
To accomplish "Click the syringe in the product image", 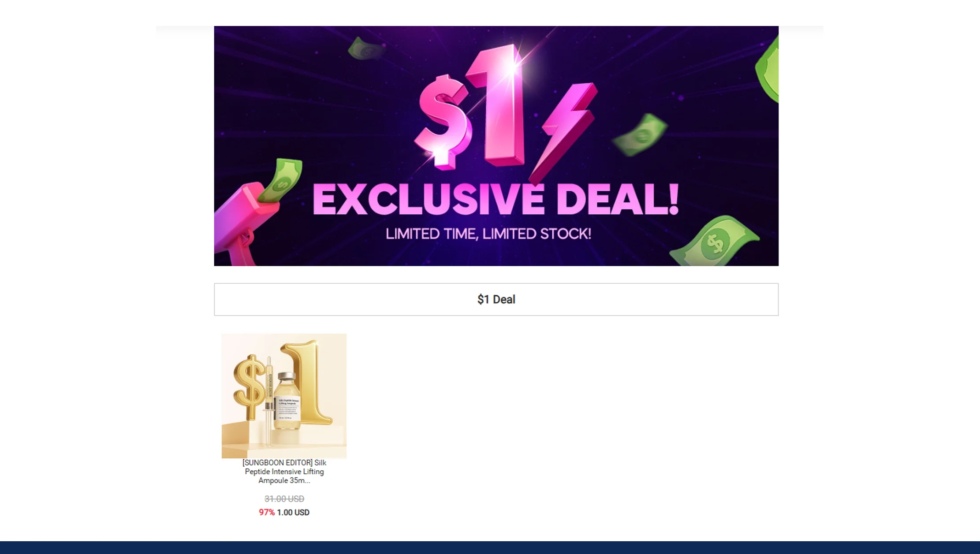I will [x=268, y=401].
